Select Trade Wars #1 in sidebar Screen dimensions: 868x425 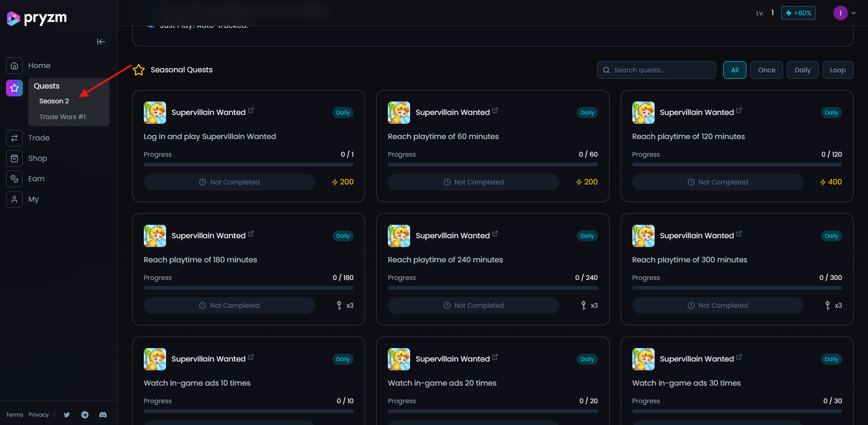pyautogui.click(x=63, y=117)
